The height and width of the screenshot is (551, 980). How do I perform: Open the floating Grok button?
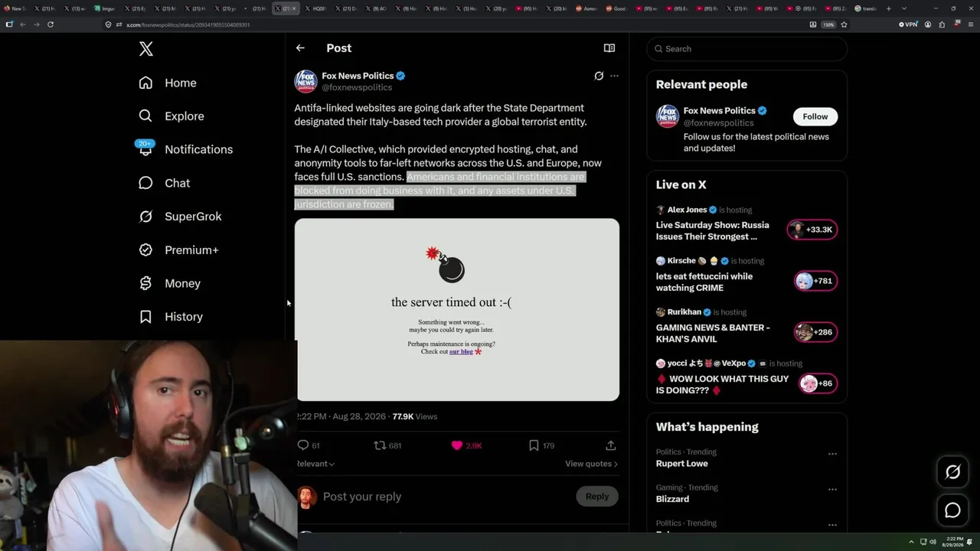click(952, 472)
